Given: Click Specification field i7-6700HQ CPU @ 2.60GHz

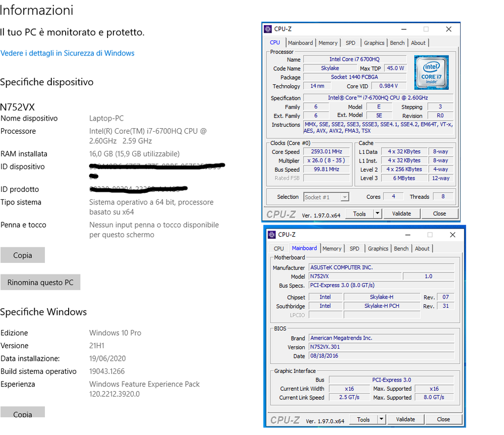Looking at the screenshot, I should pos(378,98).
